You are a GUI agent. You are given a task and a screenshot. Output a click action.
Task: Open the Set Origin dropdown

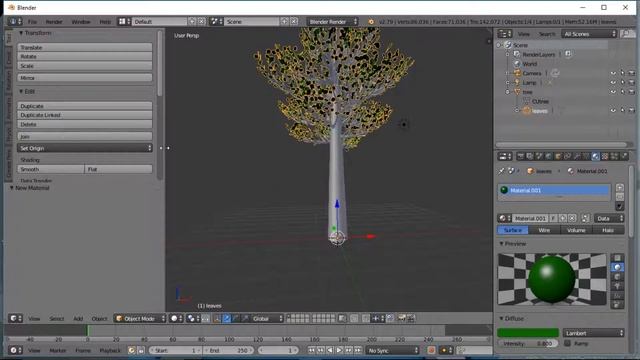[x=85, y=148]
